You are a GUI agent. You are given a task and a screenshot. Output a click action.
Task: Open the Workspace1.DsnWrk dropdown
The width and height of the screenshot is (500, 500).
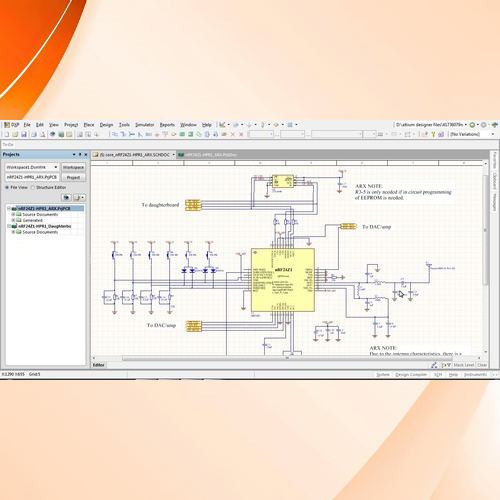point(56,167)
